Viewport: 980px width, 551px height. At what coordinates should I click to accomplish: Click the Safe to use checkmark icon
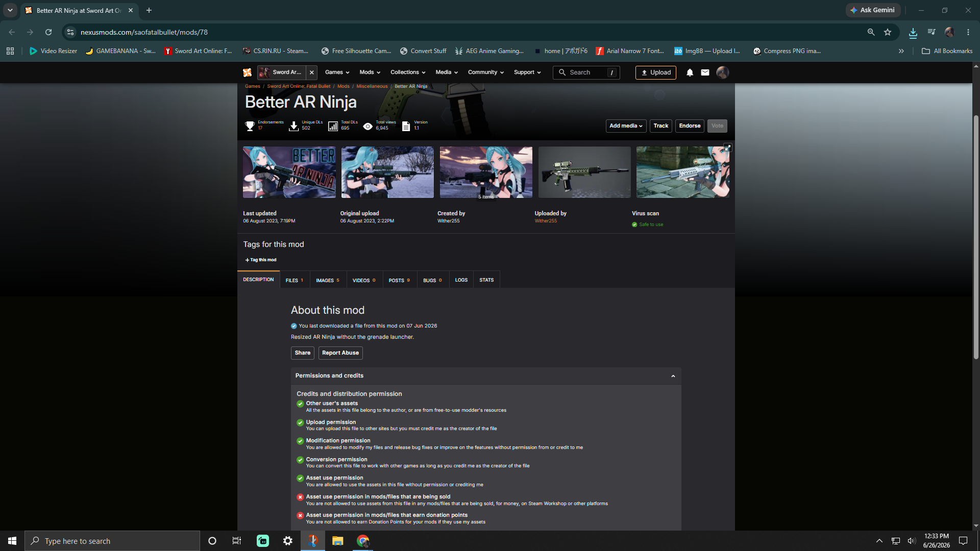(x=634, y=224)
